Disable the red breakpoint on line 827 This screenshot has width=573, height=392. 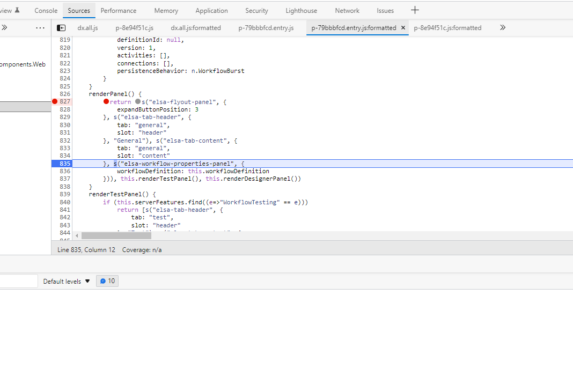tap(55, 101)
